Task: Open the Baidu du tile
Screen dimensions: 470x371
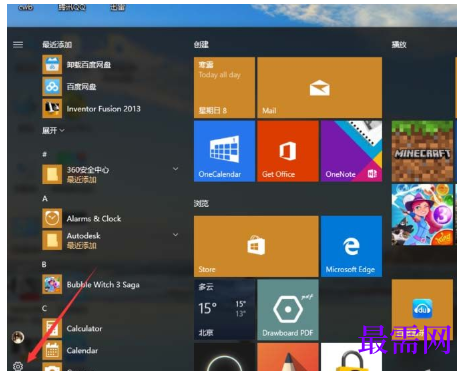Action: point(422,310)
